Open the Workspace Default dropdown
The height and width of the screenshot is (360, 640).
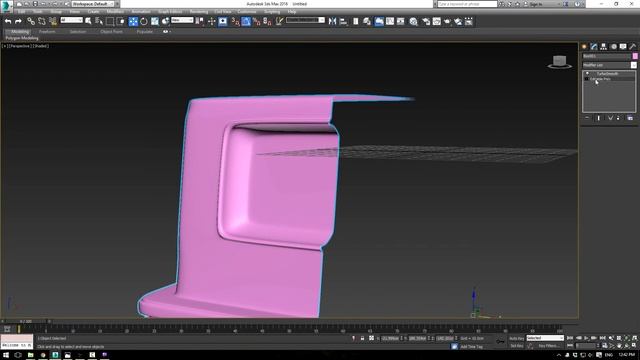coord(92,4)
